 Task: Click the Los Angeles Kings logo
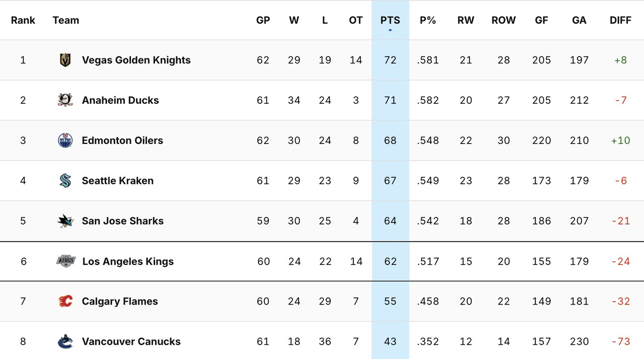[65, 261]
